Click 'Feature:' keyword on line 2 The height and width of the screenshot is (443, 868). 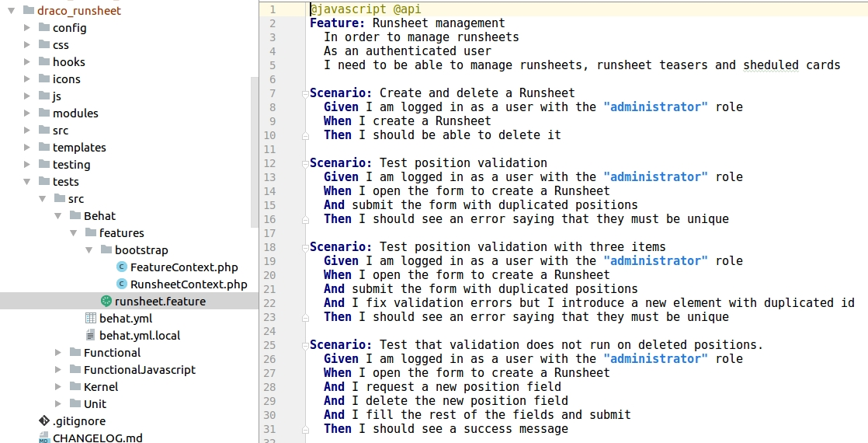pos(338,23)
